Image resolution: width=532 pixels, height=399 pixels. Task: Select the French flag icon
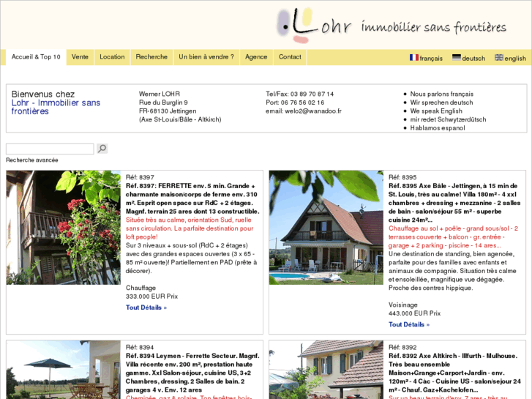click(414, 57)
